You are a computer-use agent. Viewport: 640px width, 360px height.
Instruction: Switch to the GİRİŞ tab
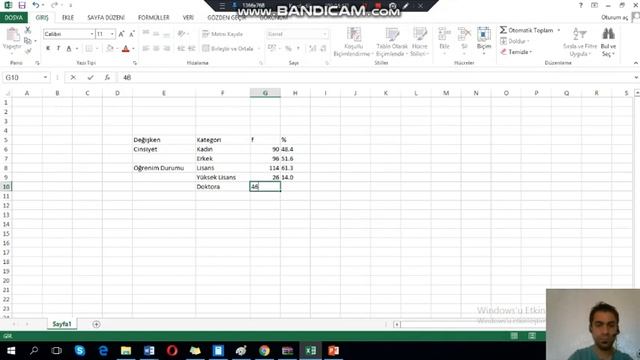click(42, 18)
